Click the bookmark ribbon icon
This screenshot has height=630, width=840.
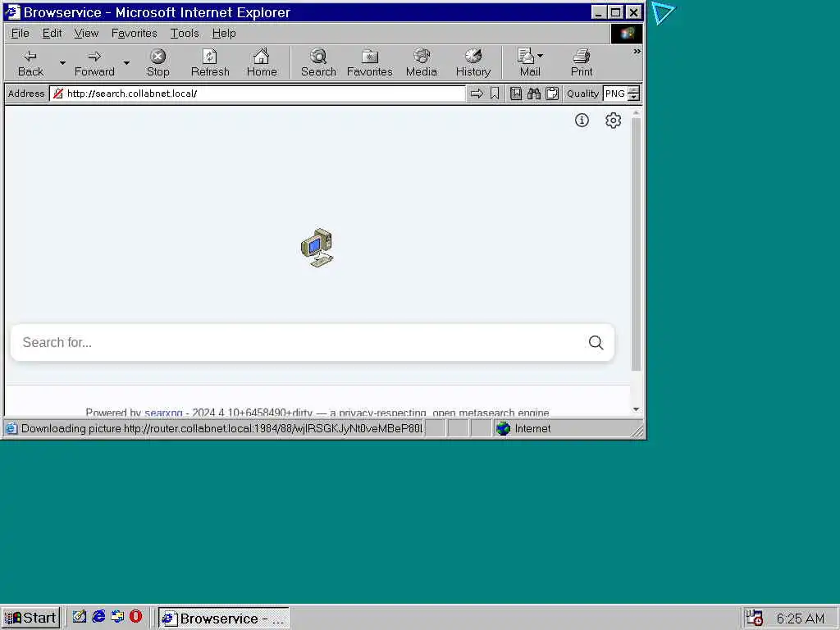tap(495, 94)
